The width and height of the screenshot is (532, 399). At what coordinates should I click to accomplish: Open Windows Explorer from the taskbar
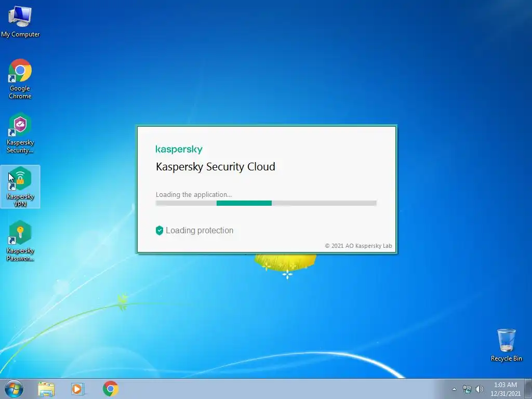click(x=46, y=389)
